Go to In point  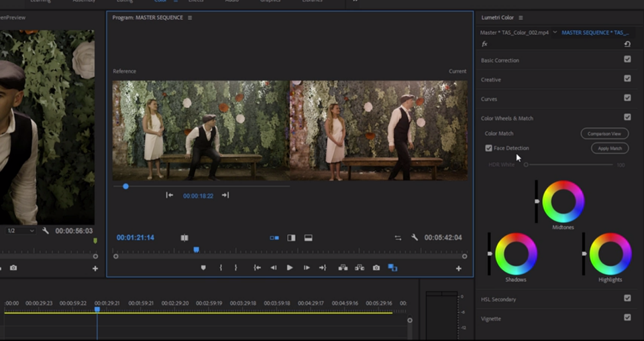[x=257, y=267]
